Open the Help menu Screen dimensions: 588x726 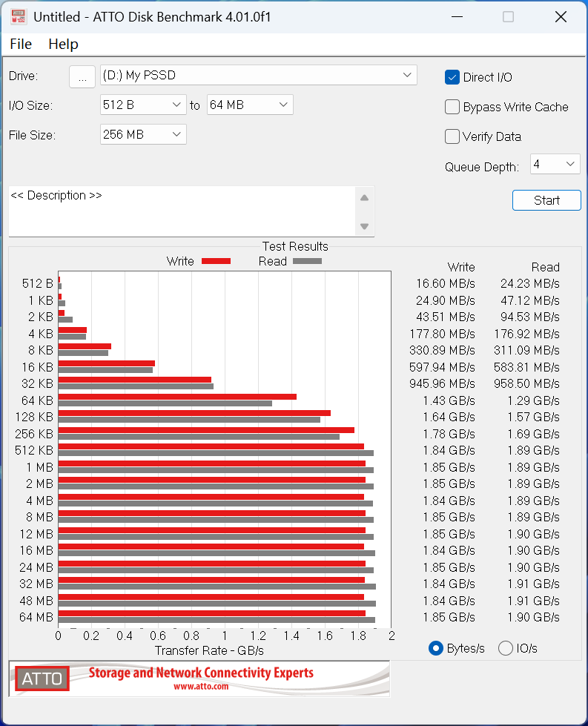pyautogui.click(x=63, y=44)
